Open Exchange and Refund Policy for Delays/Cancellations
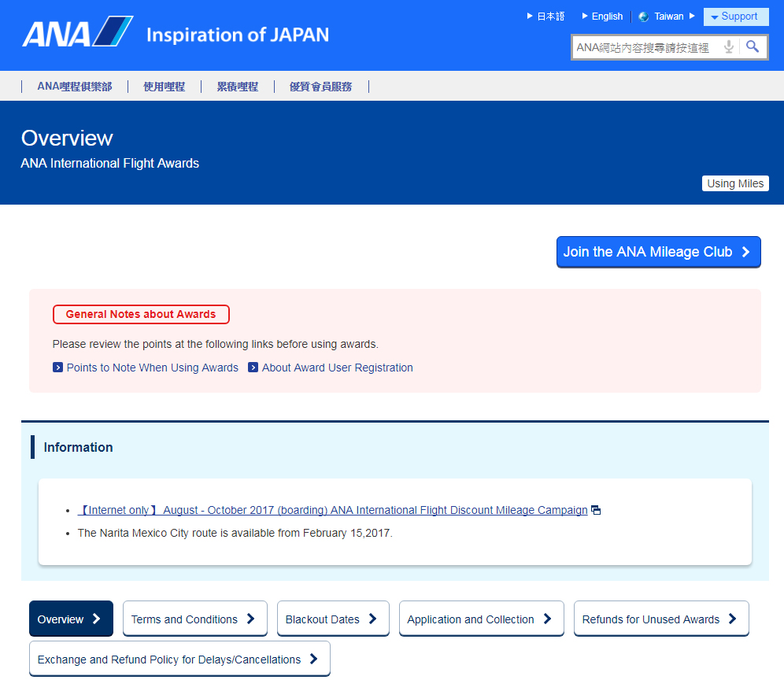Viewport: 784px width, 691px height. tap(179, 659)
